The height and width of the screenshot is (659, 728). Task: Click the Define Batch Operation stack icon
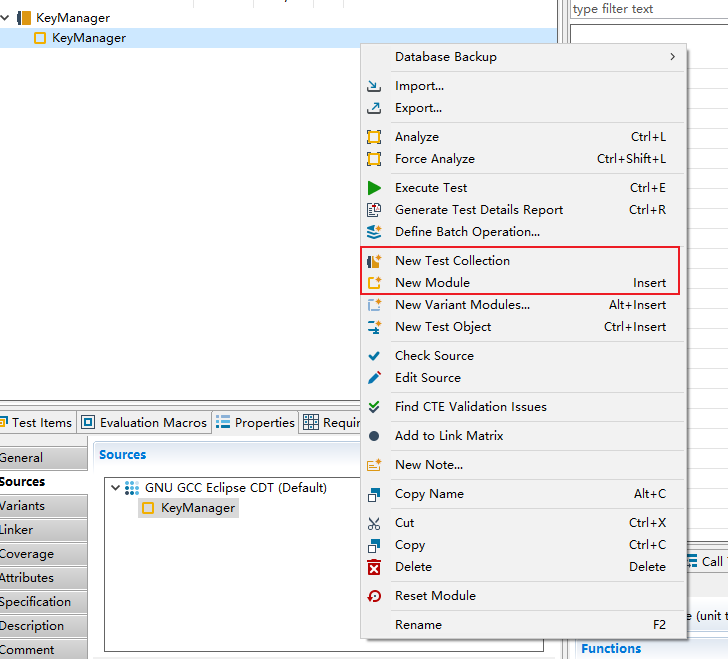[374, 232]
